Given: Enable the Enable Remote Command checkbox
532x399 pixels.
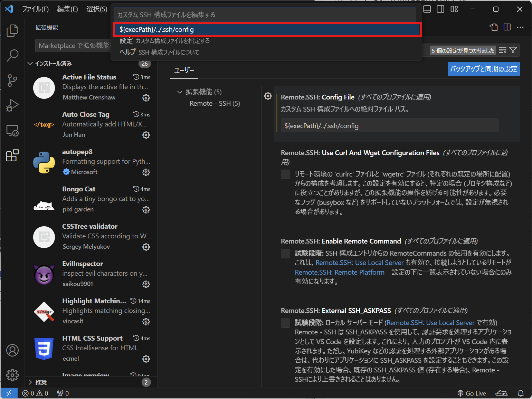Looking at the screenshot, I should [285, 254].
